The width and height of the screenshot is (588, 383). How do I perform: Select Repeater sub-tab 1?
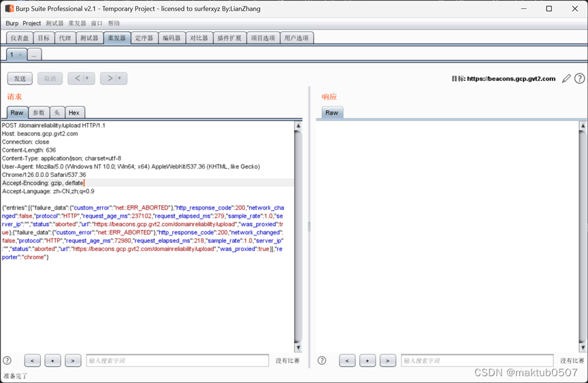point(12,54)
